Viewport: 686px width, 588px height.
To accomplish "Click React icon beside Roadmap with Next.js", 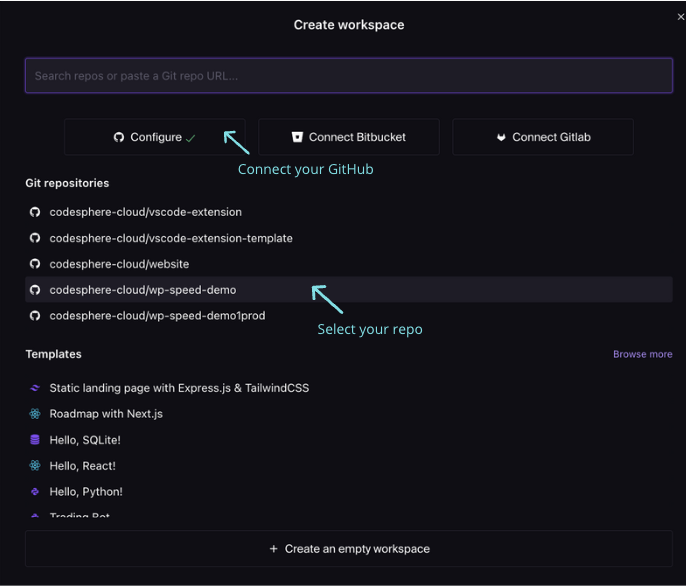I will click(35, 414).
